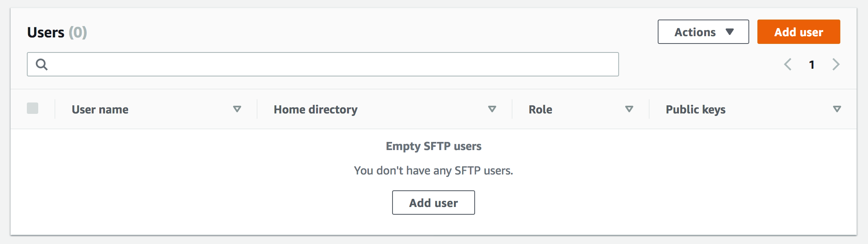Click the Public keys column header
Viewport: 868px width, 244px height.
pyautogui.click(x=696, y=109)
